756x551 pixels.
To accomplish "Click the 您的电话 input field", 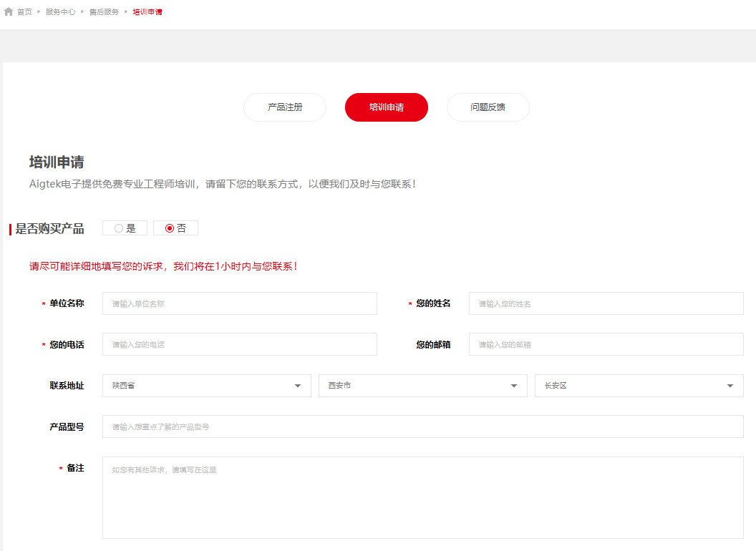I will pyautogui.click(x=239, y=344).
